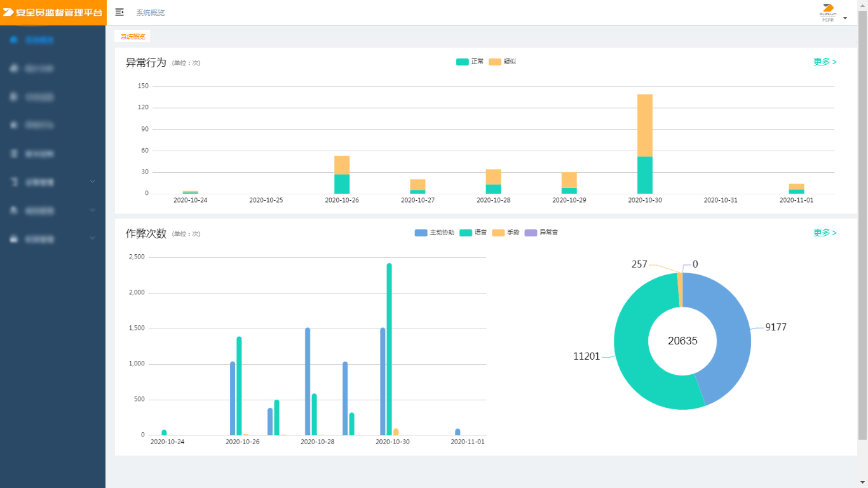Click the purple 异常音 legend color swatch

531,233
